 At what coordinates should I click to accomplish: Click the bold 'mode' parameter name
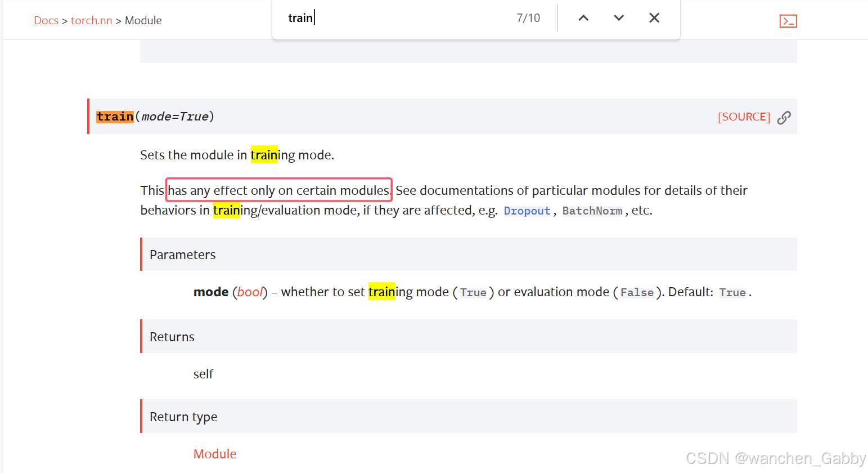(x=211, y=292)
